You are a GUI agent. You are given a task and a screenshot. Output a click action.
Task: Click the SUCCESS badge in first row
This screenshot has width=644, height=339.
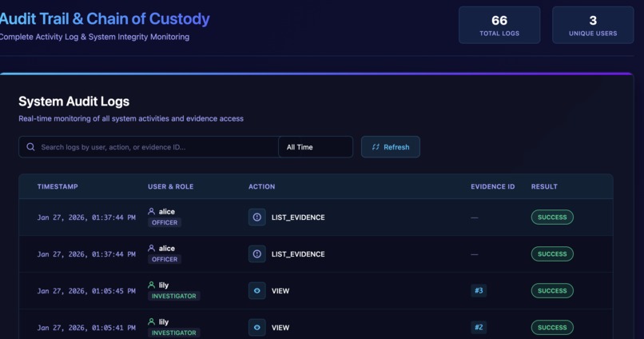(x=552, y=217)
